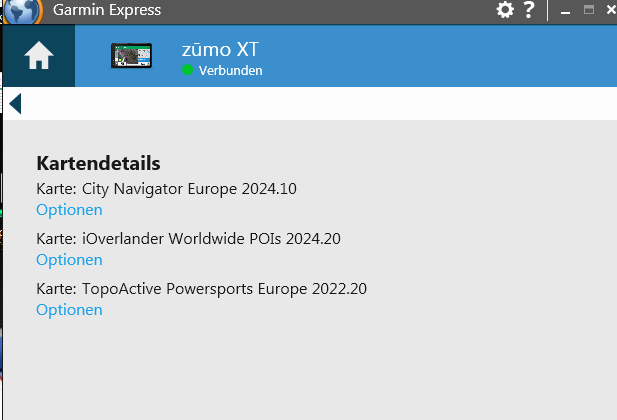Click the zūmo XT device thumbnail

(131, 56)
